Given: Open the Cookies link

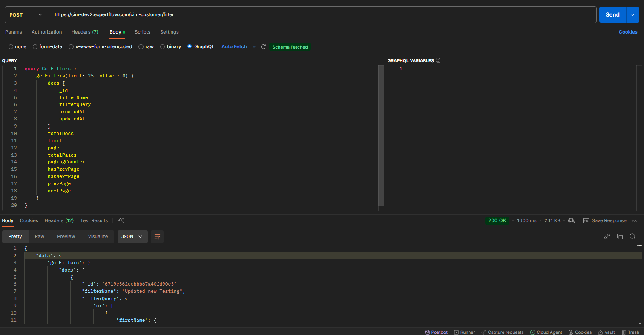Looking at the screenshot, I should (628, 32).
